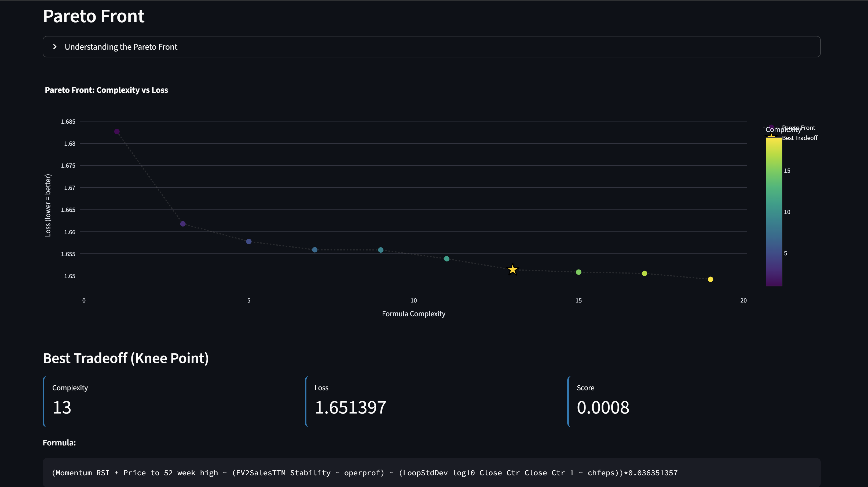Click the purple data point at complexity 1
The width and height of the screenshot is (868, 487).
(117, 132)
